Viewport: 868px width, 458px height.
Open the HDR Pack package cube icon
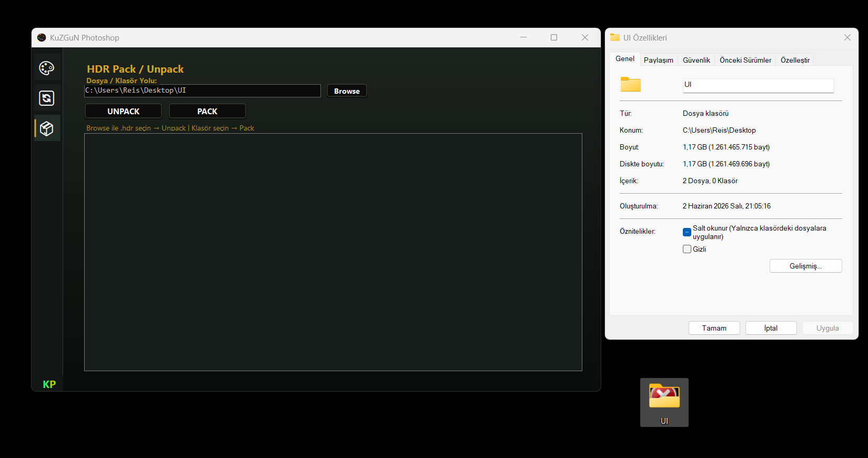tap(47, 128)
